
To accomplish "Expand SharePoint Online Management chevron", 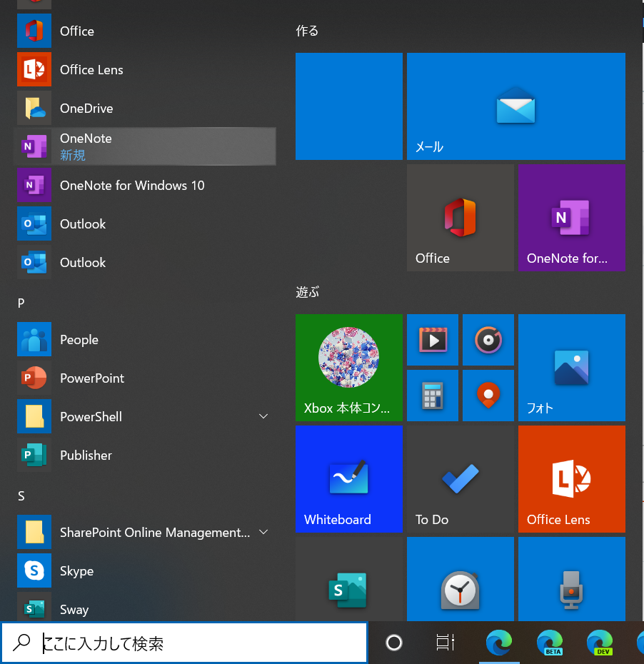I will (263, 532).
